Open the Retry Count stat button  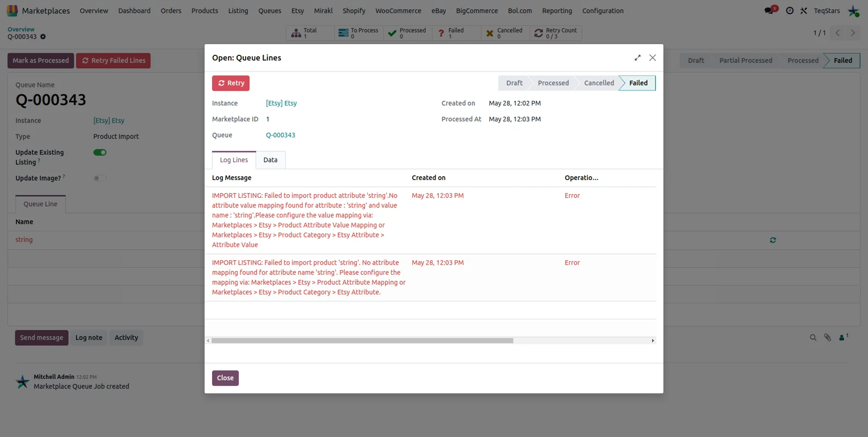[x=556, y=33]
